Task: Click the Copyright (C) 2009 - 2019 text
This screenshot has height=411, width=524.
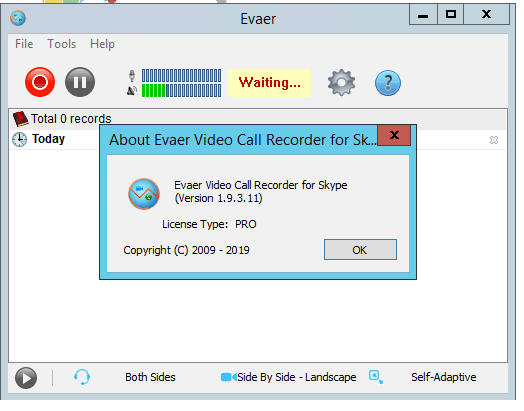Action: click(x=186, y=250)
